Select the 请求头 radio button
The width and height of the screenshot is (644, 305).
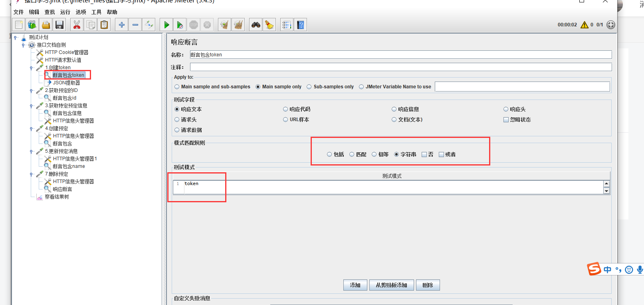185,120
